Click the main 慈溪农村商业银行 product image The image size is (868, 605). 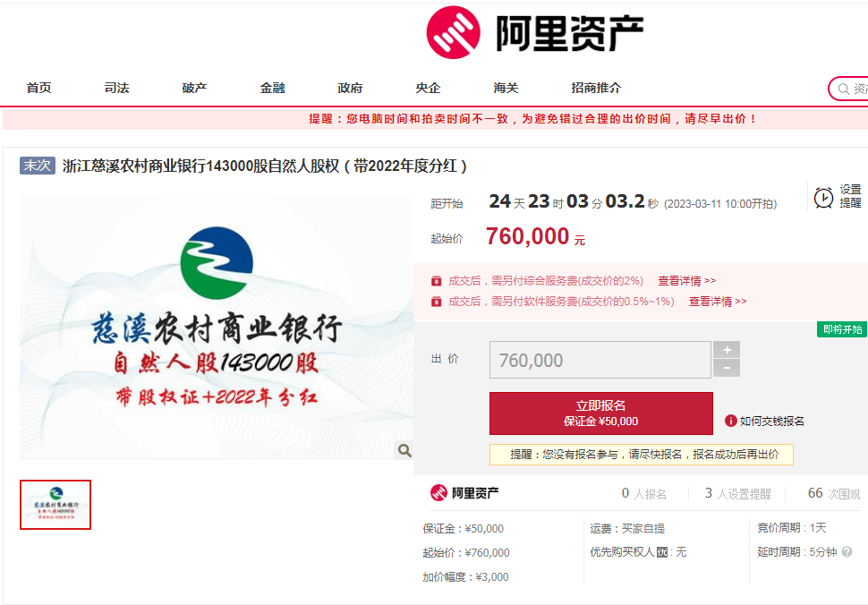coord(217,328)
